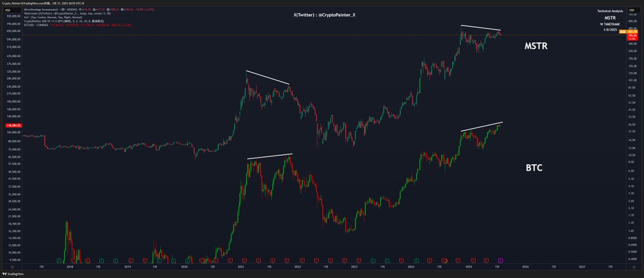Image resolution: width=644 pixels, height=278 pixels.
Task: Click the 920,000.00 left scale value
Action: tap(13, 17)
